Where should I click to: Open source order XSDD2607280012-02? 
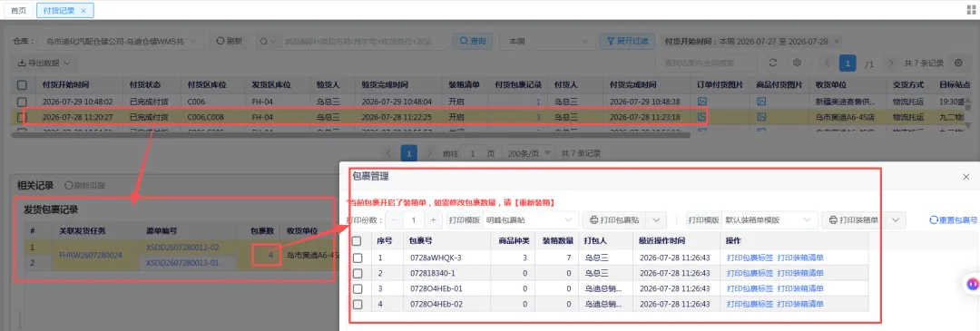click(x=182, y=248)
